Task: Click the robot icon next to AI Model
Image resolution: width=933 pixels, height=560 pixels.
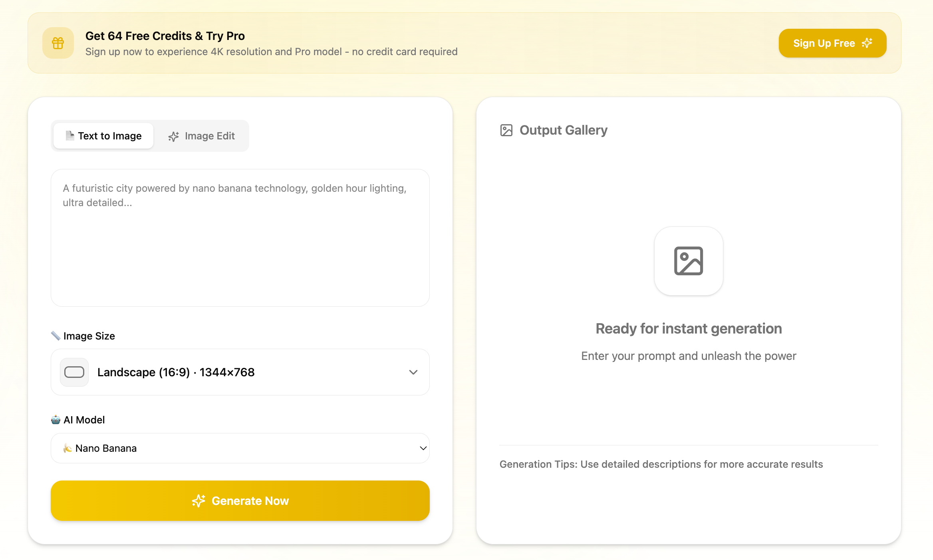Action: tap(56, 420)
